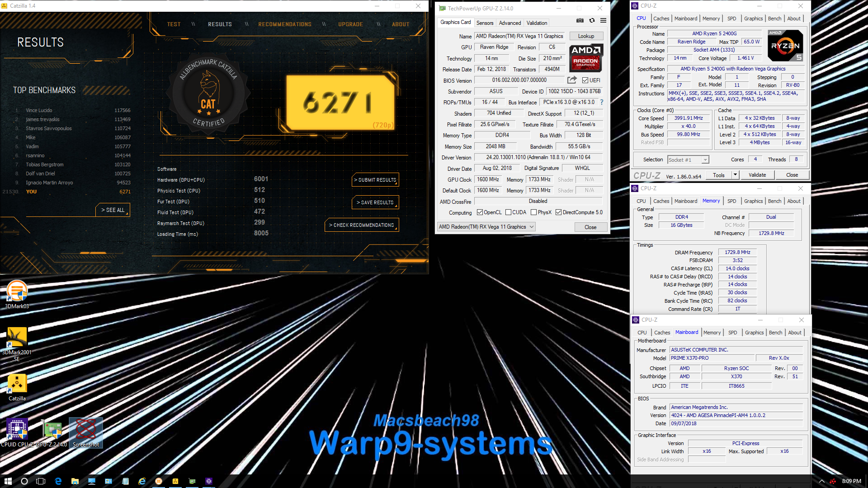
Task: Click the Tools button in CPU-Z
Action: [719, 175]
